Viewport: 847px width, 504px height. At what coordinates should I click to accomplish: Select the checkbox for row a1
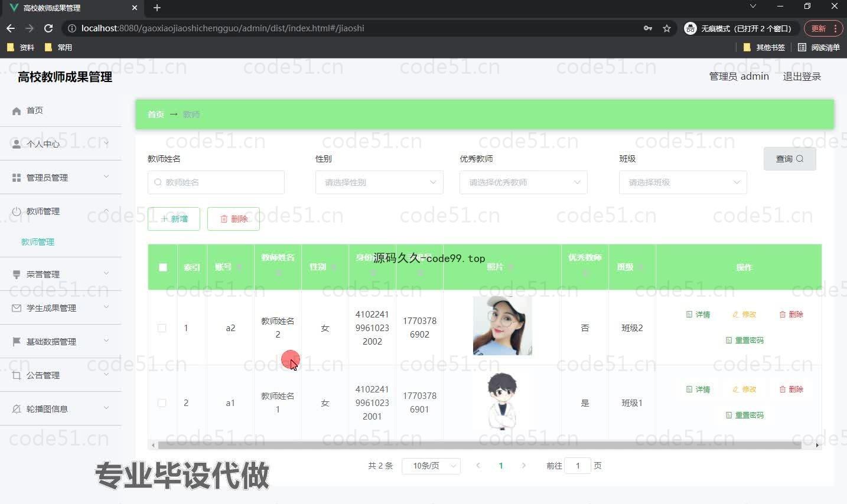162,403
